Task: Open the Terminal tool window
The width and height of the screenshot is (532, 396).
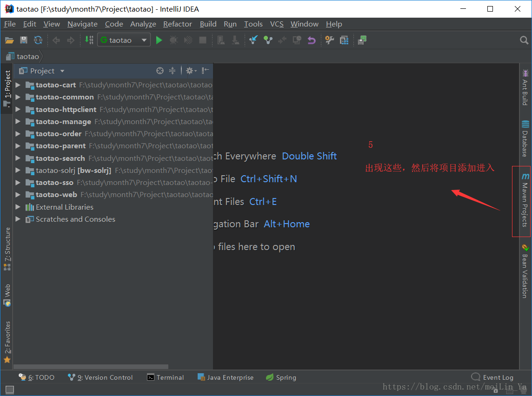Action: point(165,377)
